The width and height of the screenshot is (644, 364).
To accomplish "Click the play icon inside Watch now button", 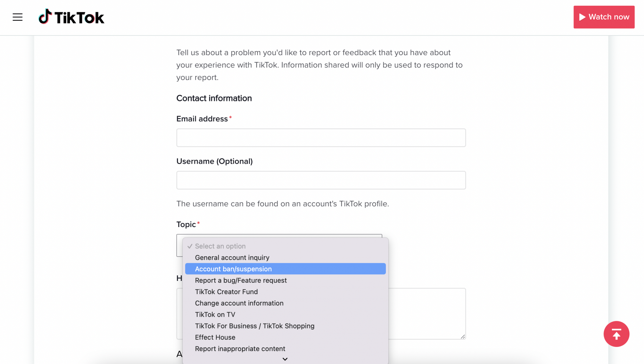I will [x=583, y=17].
